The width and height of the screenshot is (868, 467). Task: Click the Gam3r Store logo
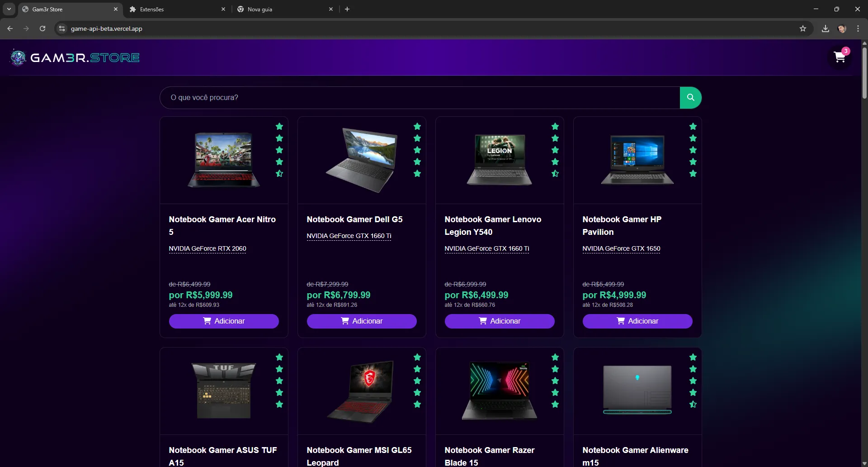pos(75,57)
